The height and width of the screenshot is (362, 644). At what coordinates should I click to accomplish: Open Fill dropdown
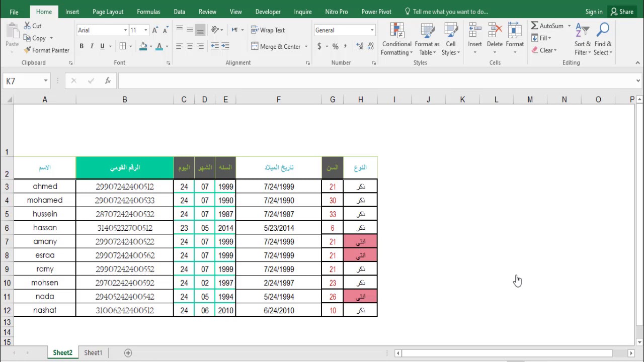(541, 38)
